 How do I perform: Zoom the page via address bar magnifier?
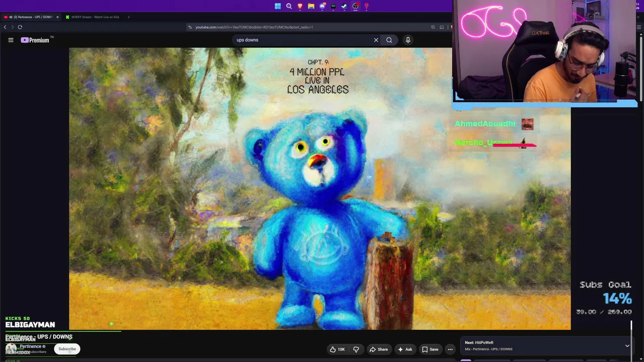(433, 27)
